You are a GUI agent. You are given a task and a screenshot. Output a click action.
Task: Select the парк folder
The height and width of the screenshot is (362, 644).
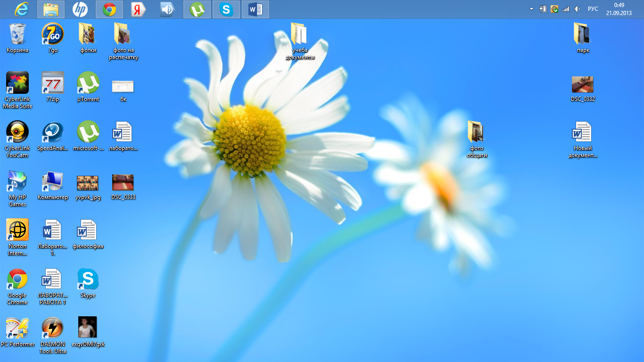(583, 38)
